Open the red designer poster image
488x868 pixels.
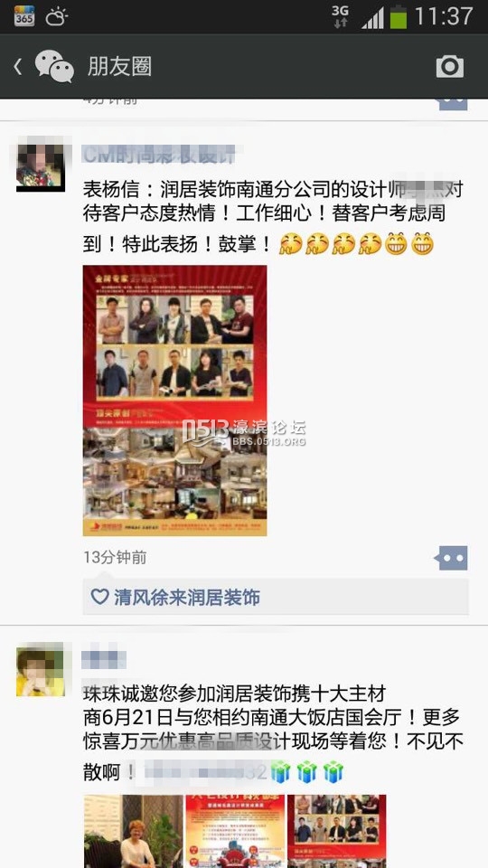coord(174,401)
